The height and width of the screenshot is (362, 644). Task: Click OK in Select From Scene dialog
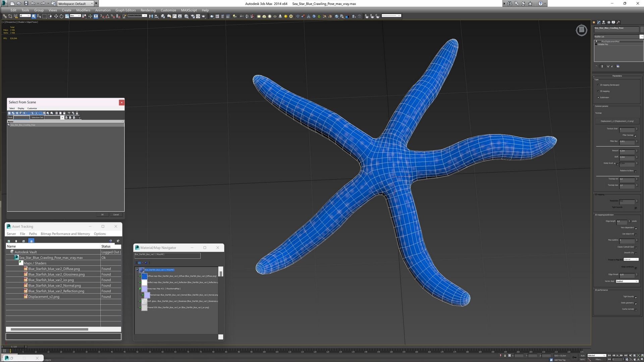pos(102,215)
